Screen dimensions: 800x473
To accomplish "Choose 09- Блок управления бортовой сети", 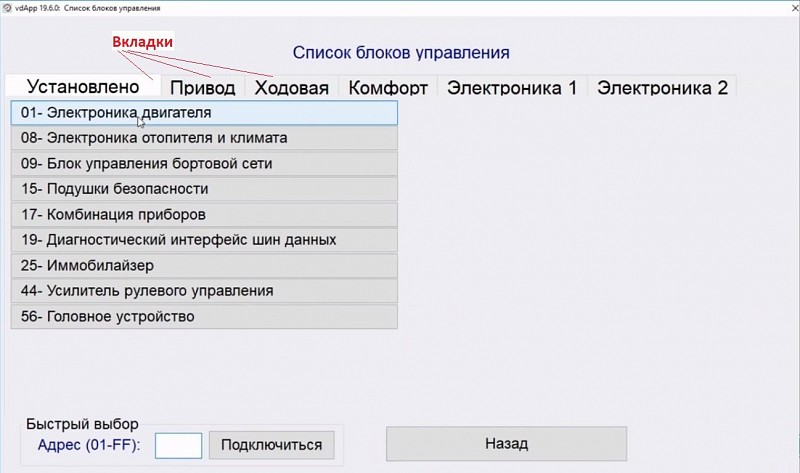I will tap(204, 163).
